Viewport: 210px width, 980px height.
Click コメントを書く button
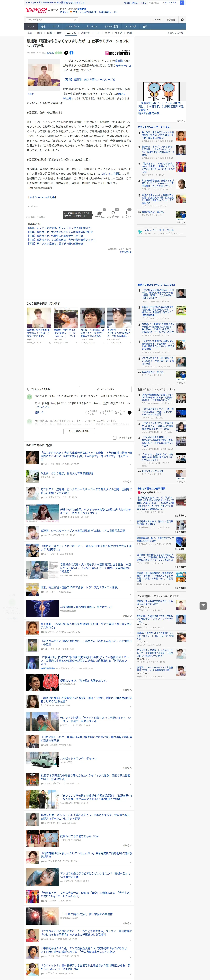click(105, 389)
